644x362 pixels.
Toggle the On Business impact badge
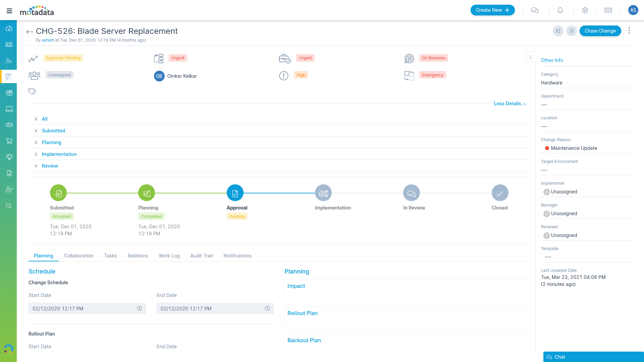[433, 58]
